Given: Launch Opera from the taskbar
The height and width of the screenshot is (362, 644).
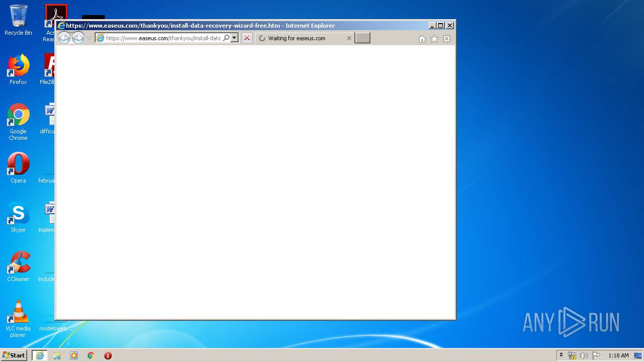Looking at the screenshot, I should point(108,355).
